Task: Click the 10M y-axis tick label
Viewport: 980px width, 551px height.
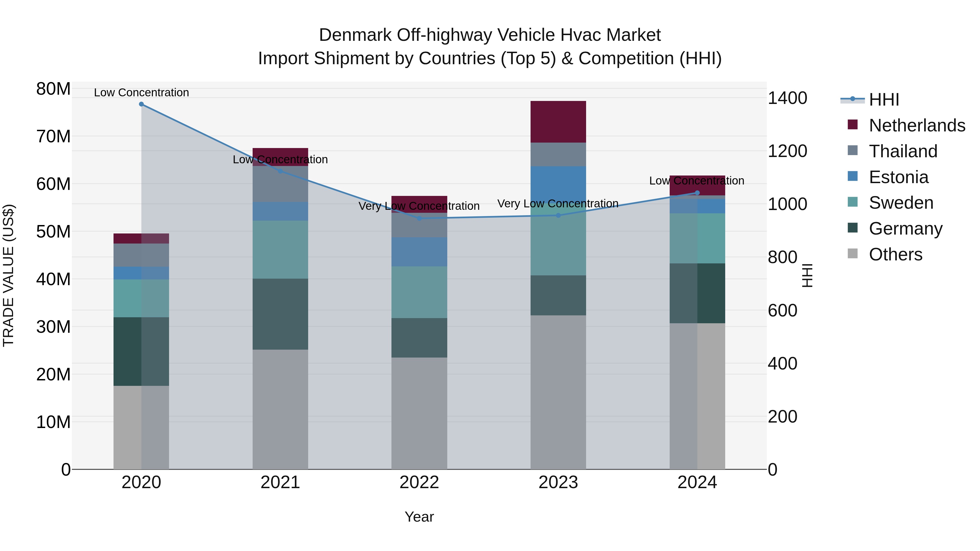Action: [53, 422]
